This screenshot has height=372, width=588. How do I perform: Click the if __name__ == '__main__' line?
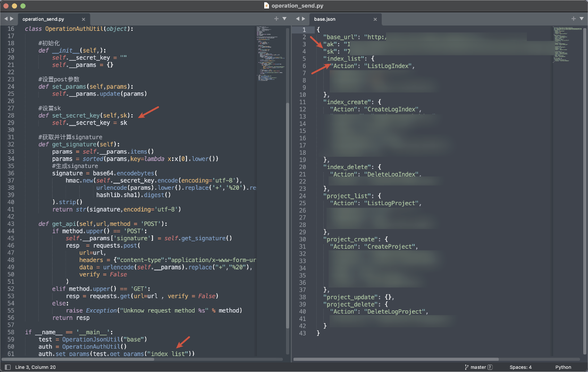tap(69, 332)
